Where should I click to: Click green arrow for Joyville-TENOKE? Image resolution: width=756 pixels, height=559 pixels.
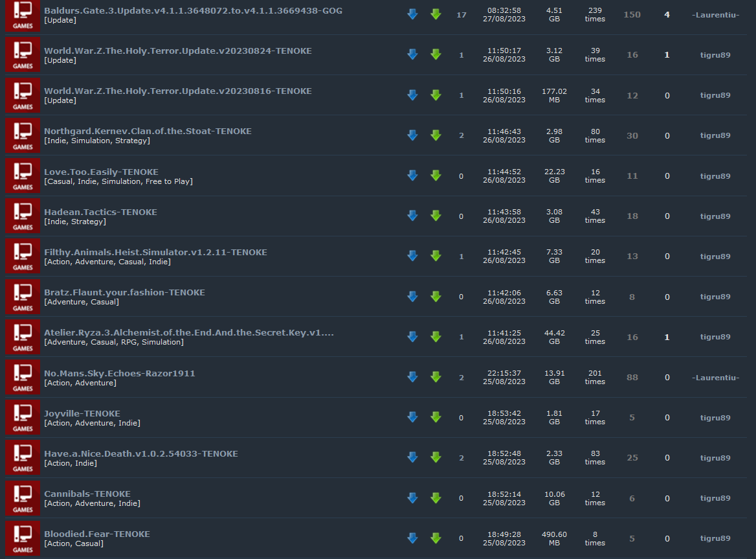point(436,417)
